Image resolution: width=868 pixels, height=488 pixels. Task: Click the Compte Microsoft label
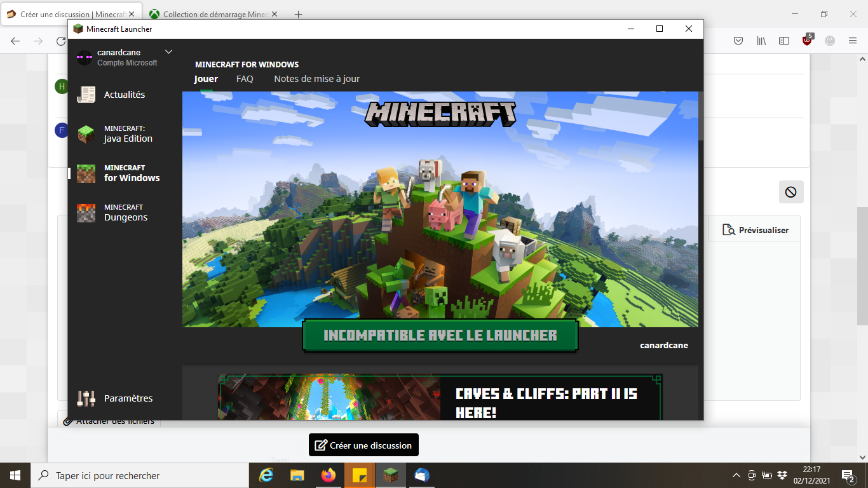127,63
